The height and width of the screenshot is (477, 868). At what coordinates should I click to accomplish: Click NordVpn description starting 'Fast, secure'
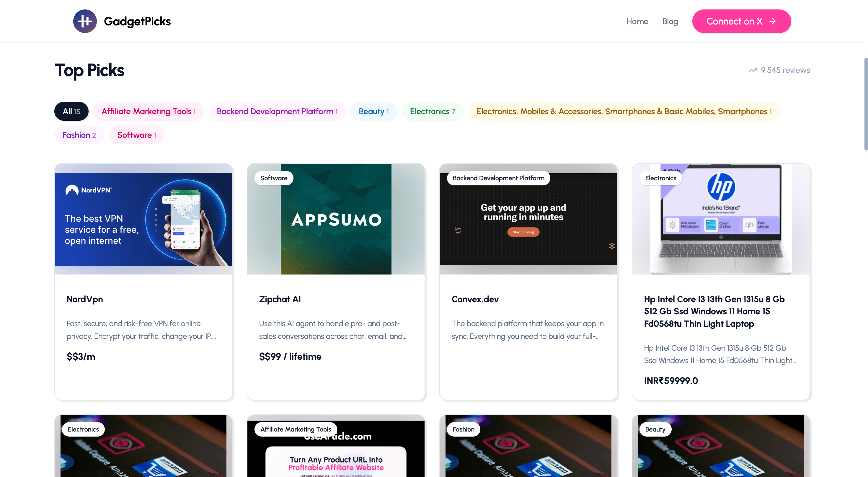tap(141, 330)
